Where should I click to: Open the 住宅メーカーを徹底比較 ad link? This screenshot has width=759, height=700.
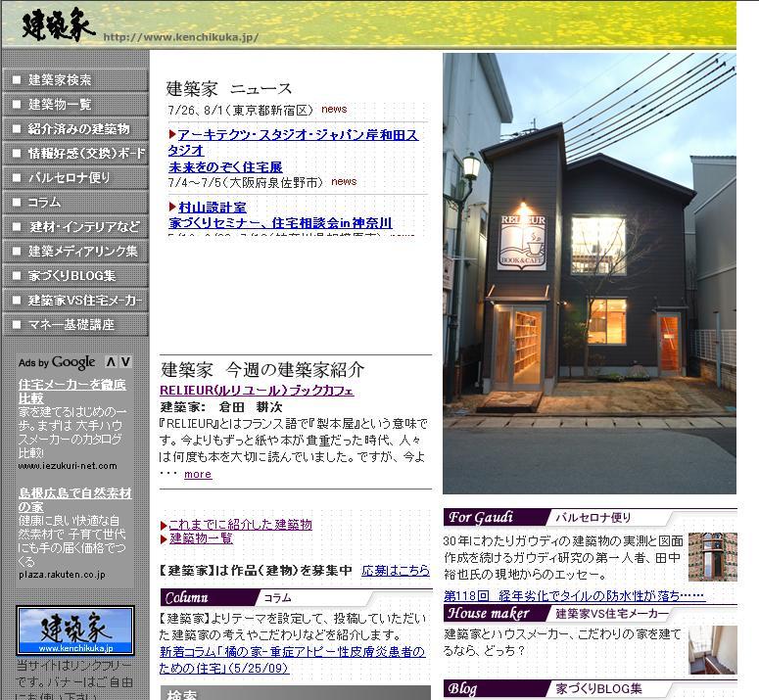click(72, 392)
